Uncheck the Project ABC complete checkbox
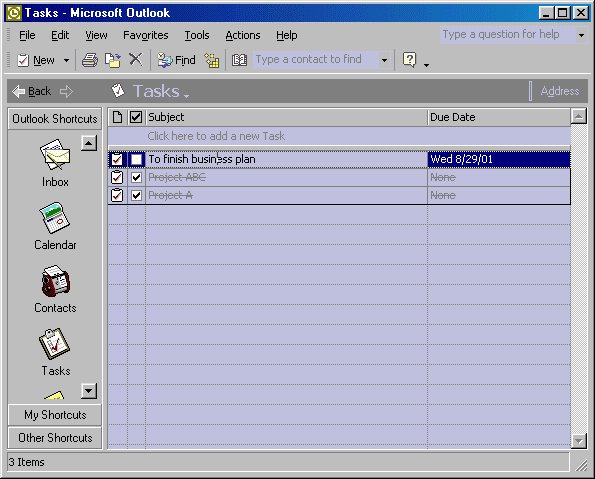Screen dimensions: 595x479 click(136, 177)
